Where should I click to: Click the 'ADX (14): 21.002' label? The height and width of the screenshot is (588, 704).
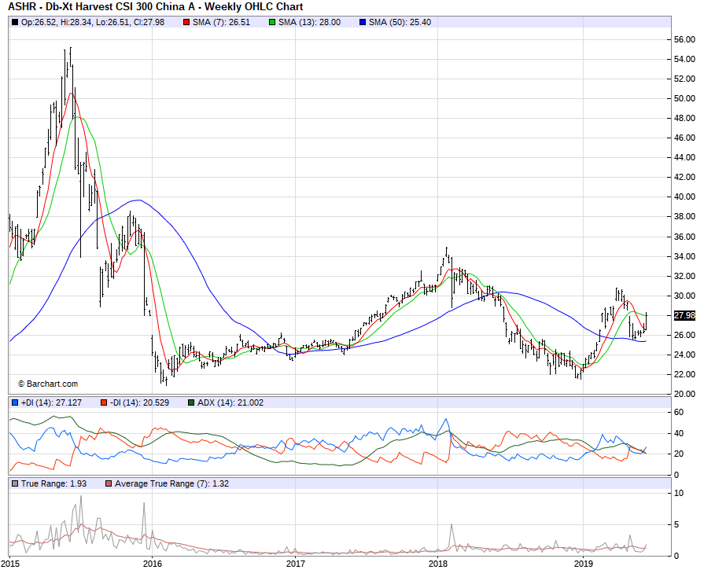pyautogui.click(x=230, y=402)
